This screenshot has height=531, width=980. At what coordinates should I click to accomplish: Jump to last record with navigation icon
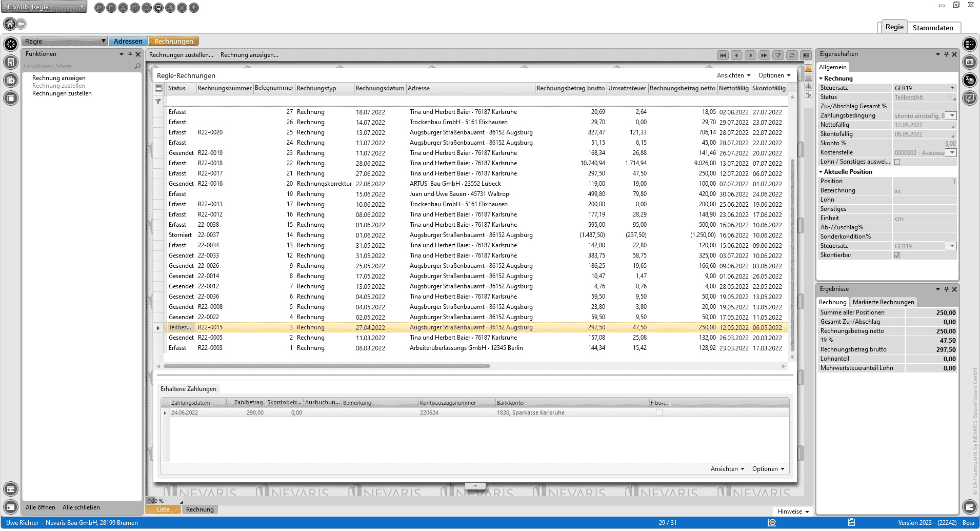click(x=764, y=55)
